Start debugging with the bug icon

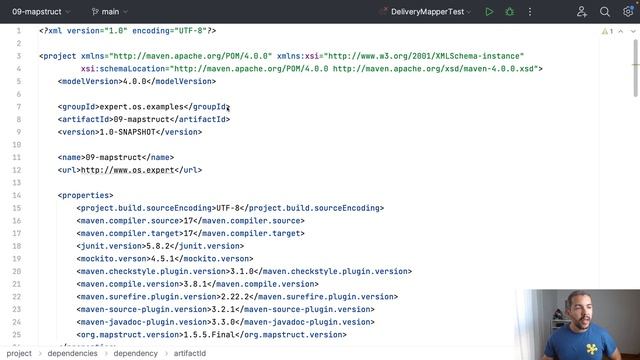pyautogui.click(x=509, y=12)
